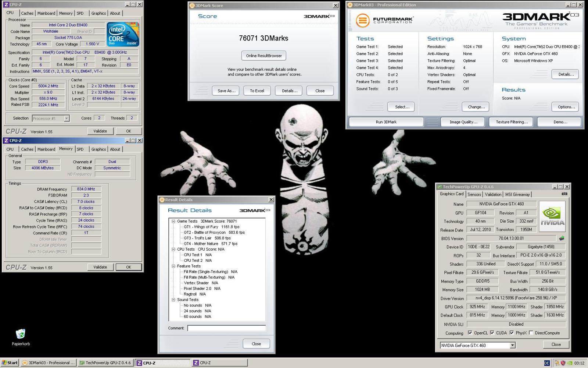Image resolution: width=588 pixels, height=368 pixels.
Task: Select Pixel Shader 2.0 N/A row
Action: (x=202, y=289)
